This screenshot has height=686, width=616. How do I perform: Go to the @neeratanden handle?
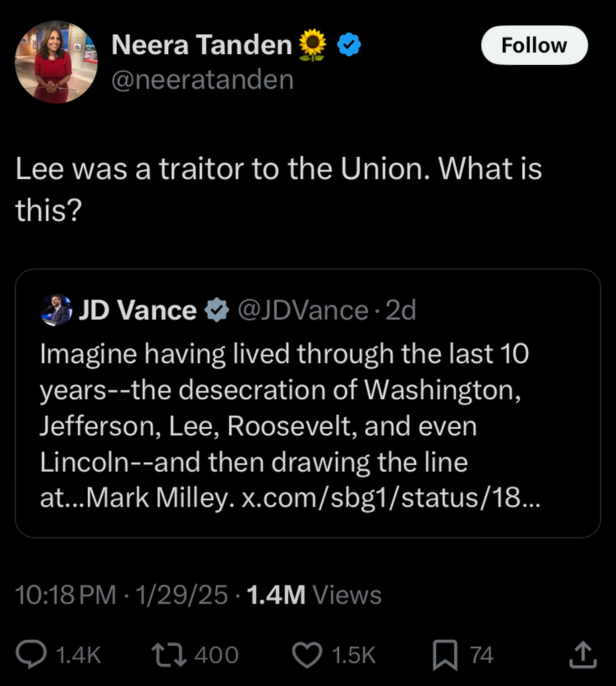(x=202, y=80)
